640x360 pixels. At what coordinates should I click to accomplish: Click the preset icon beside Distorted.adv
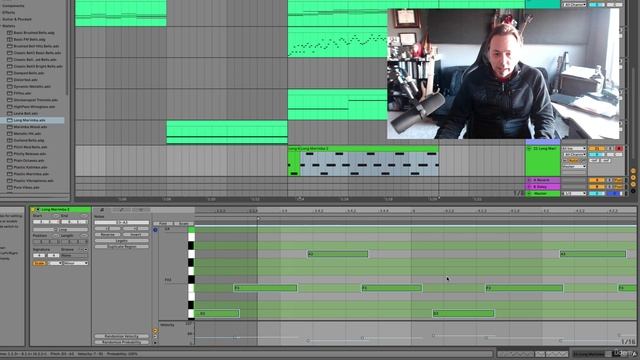(x=10, y=80)
